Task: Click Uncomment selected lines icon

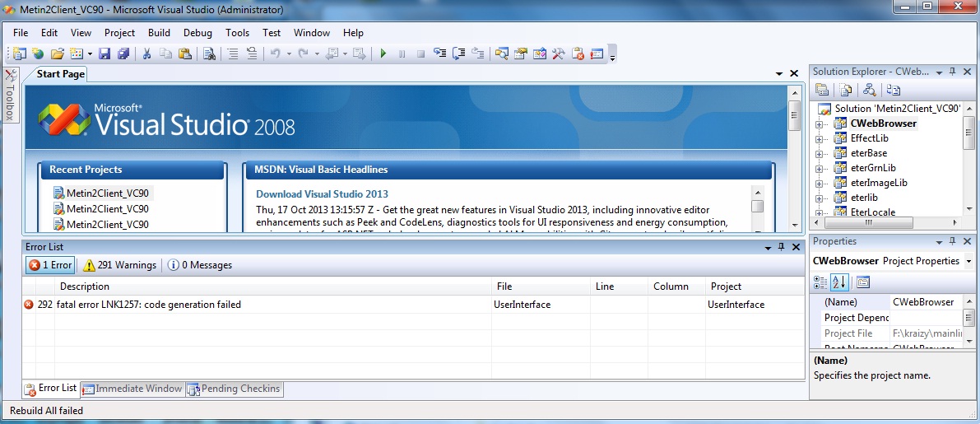Action: click(x=251, y=54)
